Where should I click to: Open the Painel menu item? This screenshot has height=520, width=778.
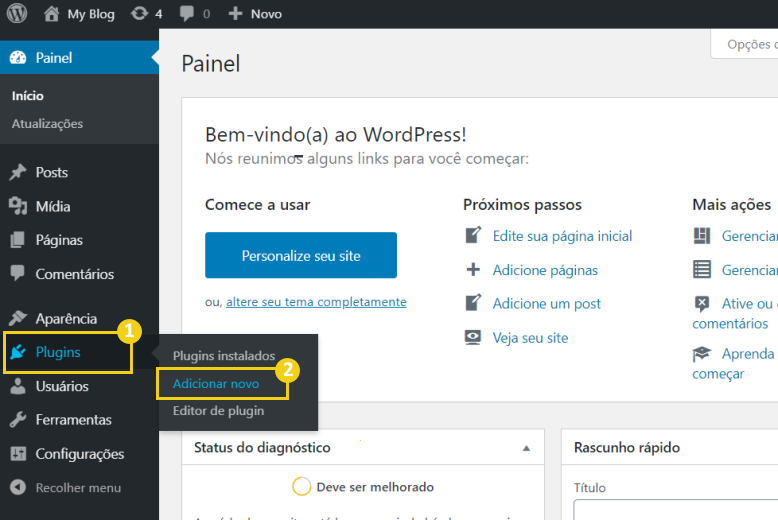[79, 58]
